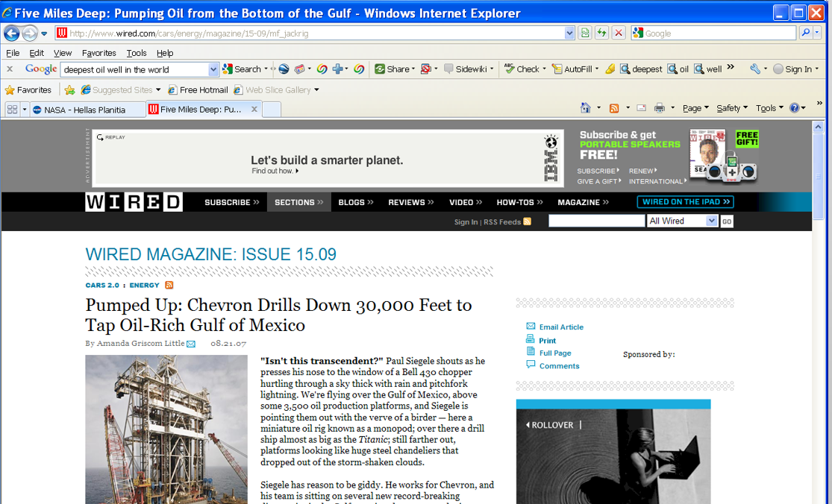Open the Favorites menu
832x504 pixels.
(x=98, y=53)
